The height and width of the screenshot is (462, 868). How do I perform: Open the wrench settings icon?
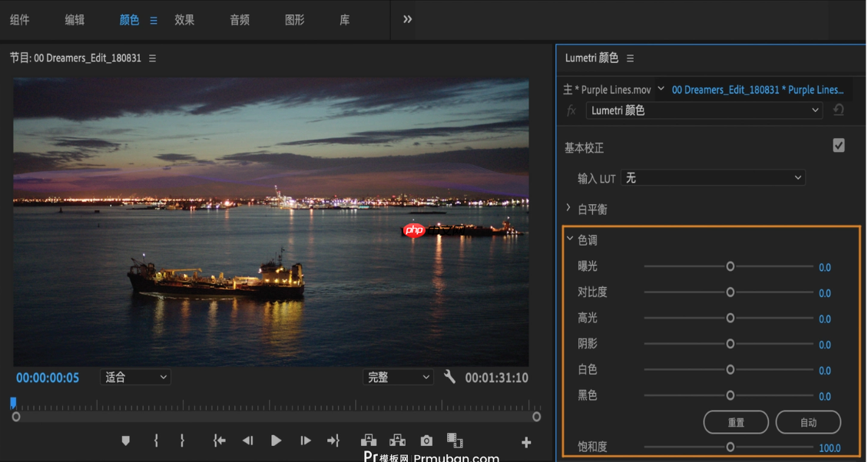coord(449,377)
